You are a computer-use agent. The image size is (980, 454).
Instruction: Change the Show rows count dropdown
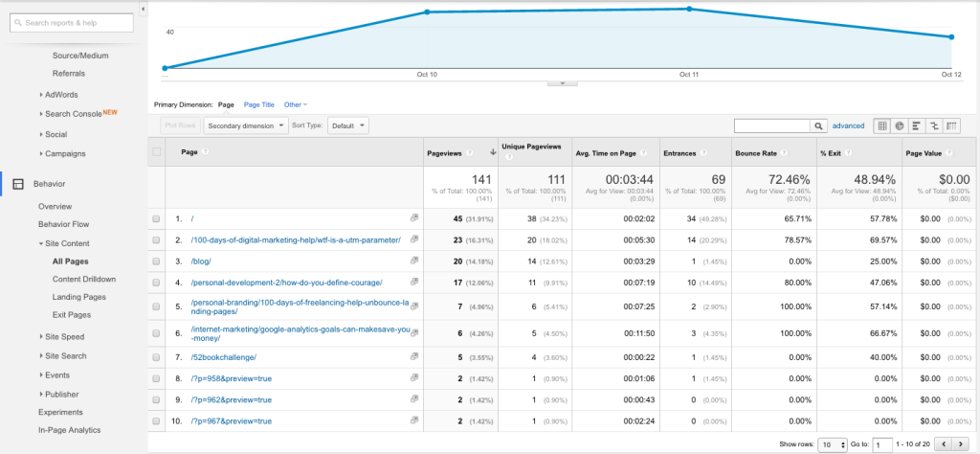pos(833,444)
